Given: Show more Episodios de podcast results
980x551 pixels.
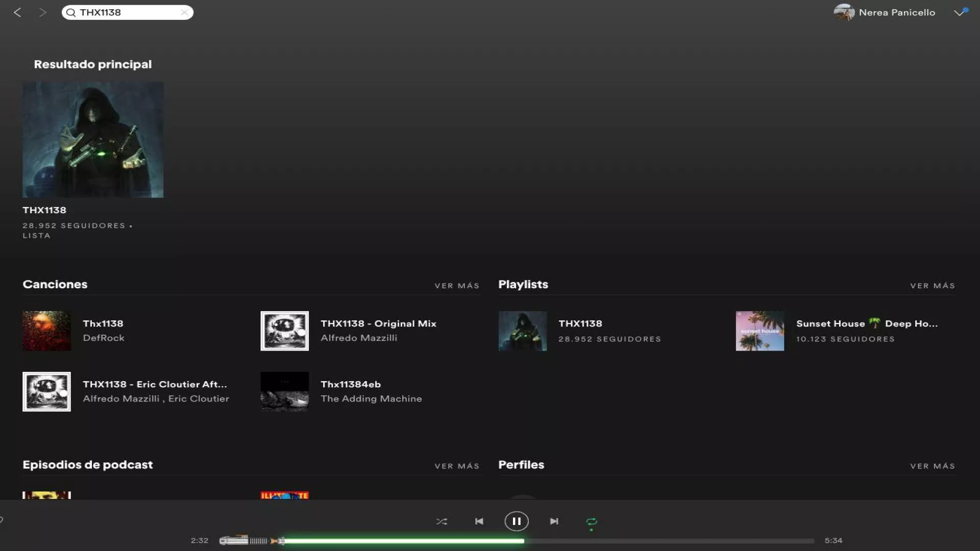Looking at the screenshot, I should click(457, 466).
